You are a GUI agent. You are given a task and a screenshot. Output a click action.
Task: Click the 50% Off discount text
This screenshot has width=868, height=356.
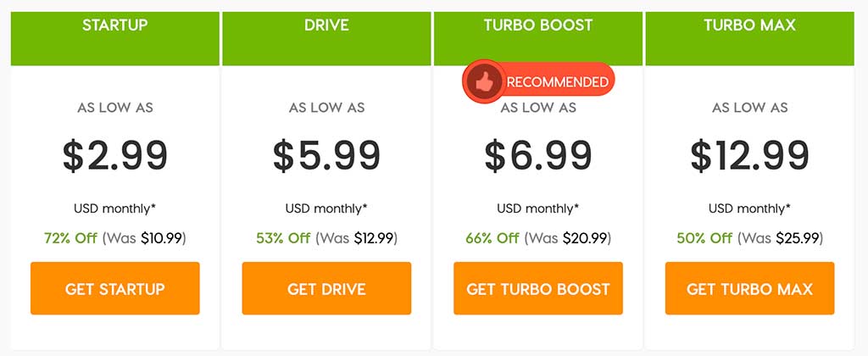(x=705, y=238)
